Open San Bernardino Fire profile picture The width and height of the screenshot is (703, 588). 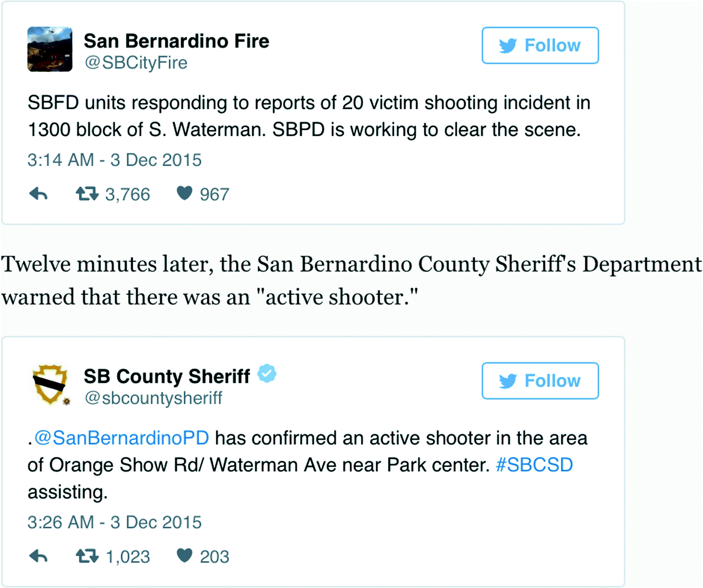[x=50, y=49]
